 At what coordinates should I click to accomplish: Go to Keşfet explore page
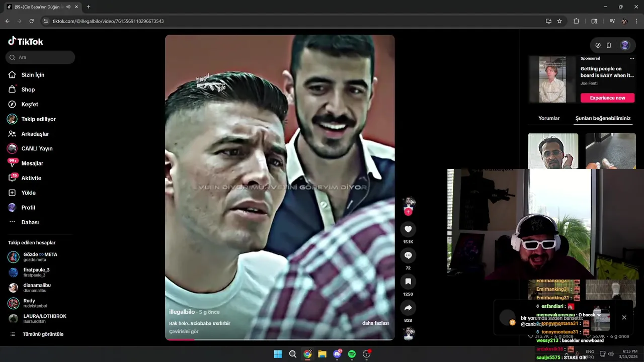(29, 105)
